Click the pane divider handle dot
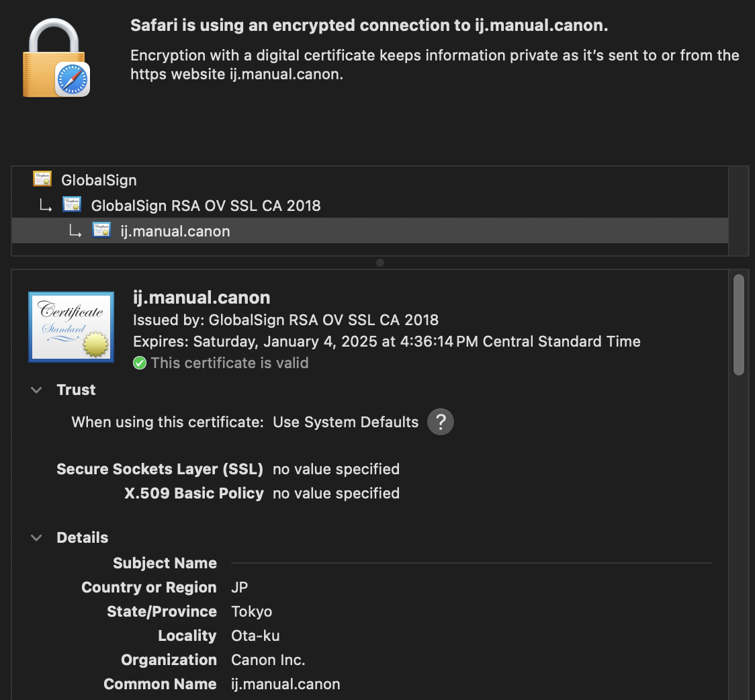The width and height of the screenshot is (755, 700). click(380, 263)
